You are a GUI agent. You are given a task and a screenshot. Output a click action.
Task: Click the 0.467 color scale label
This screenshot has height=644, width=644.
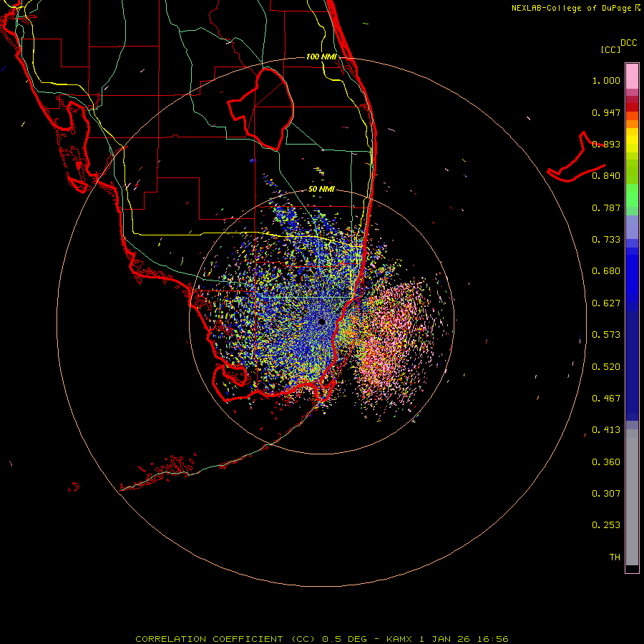point(606,399)
